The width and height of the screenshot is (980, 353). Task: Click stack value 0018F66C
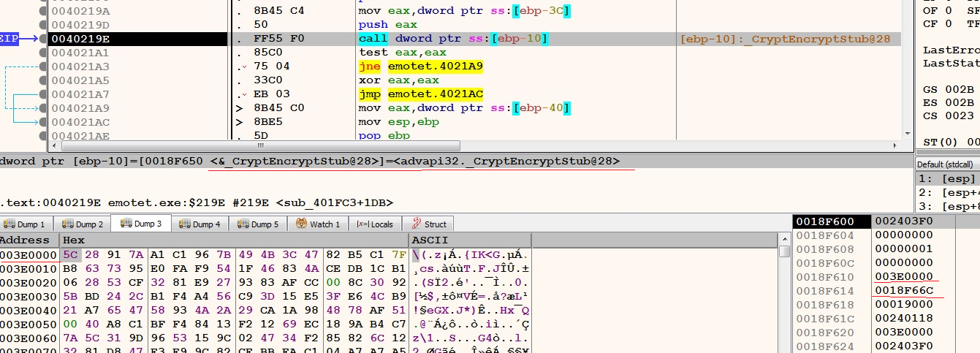904,291
